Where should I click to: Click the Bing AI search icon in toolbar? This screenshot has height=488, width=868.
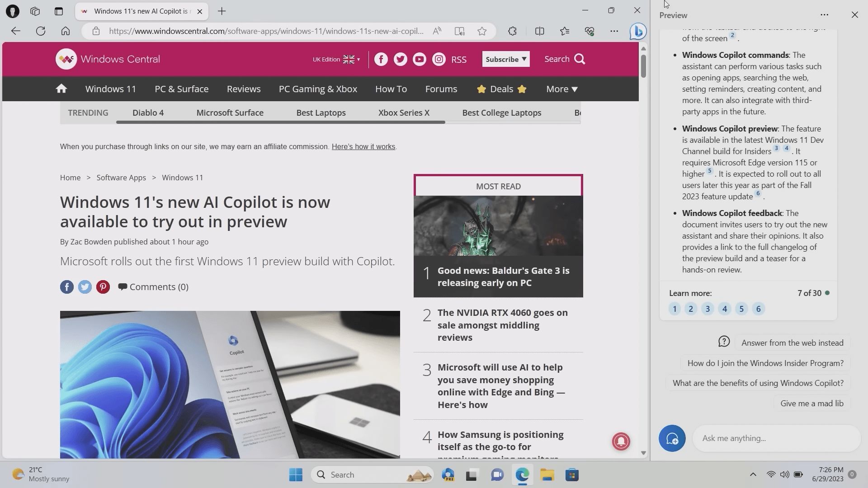638,32
